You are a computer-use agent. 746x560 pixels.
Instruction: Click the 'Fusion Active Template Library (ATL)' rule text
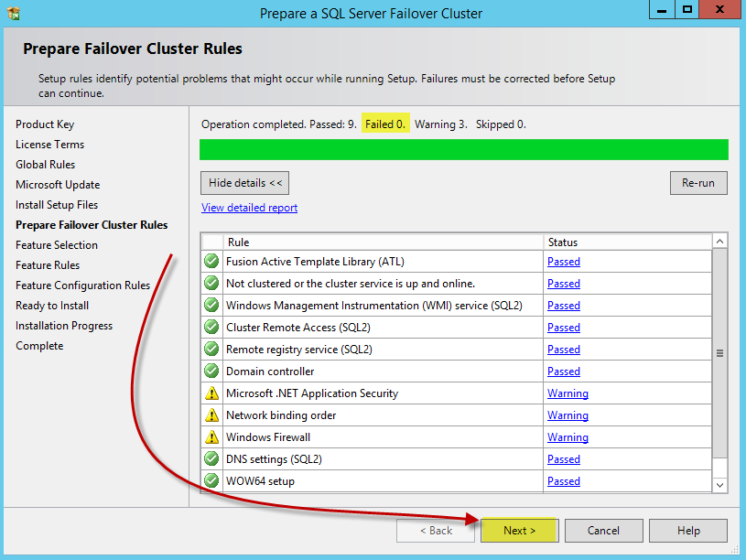point(315,261)
